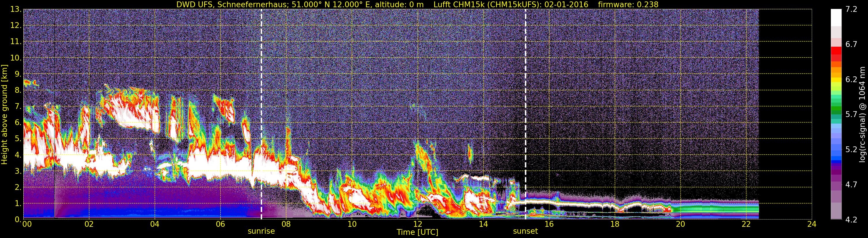Screen dimensions: 868x238
Task: Click the height axis tick '1.'
Action: pos(18,204)
